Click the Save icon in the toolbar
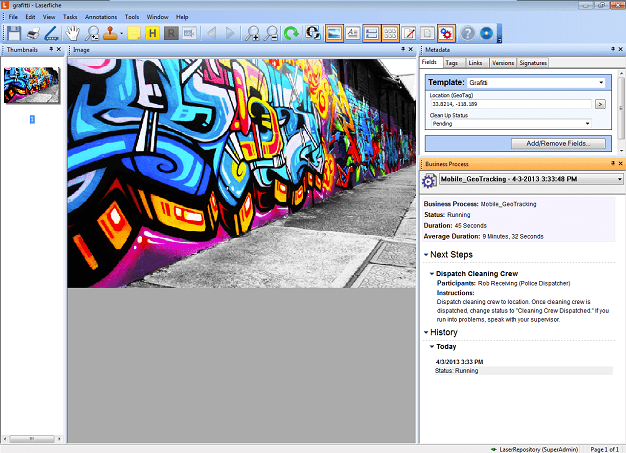This screenshot has width=626, height=453. [x=14, y=33]
